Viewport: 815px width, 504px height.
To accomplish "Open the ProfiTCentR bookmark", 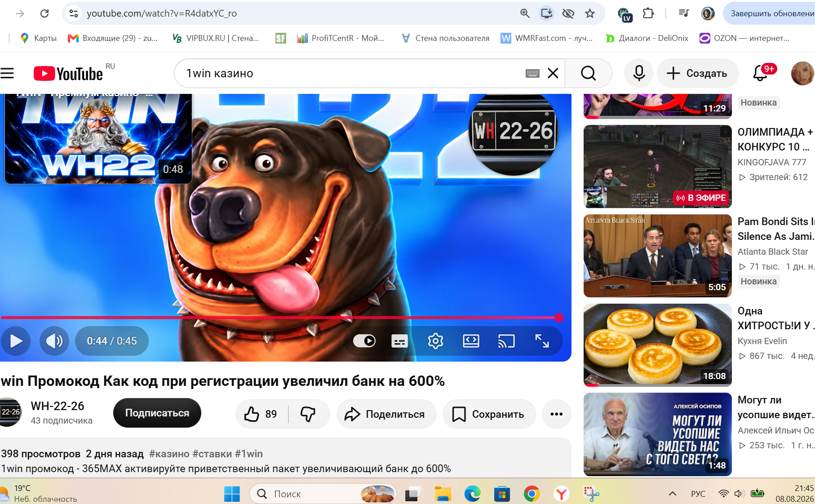I will pos(340,38).
